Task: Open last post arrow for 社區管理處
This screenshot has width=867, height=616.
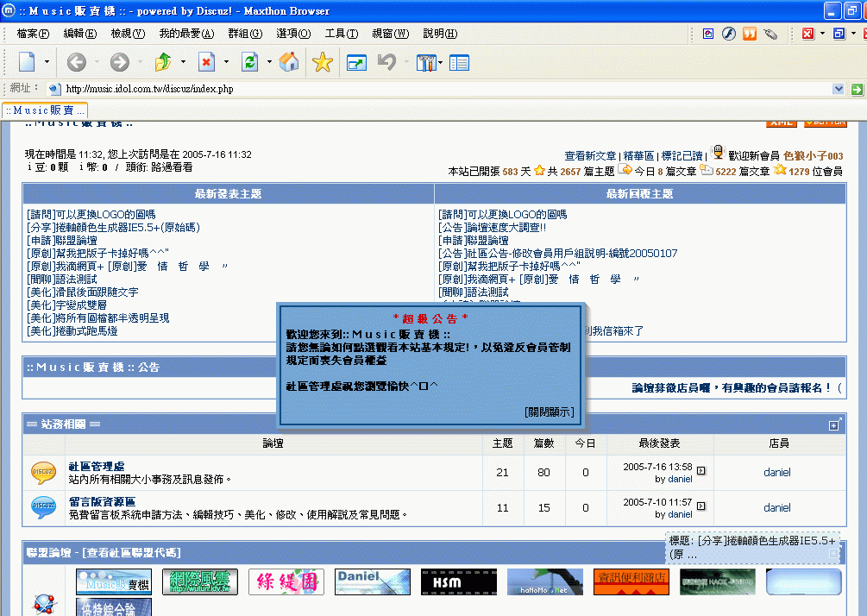Action: coord(701,470)
